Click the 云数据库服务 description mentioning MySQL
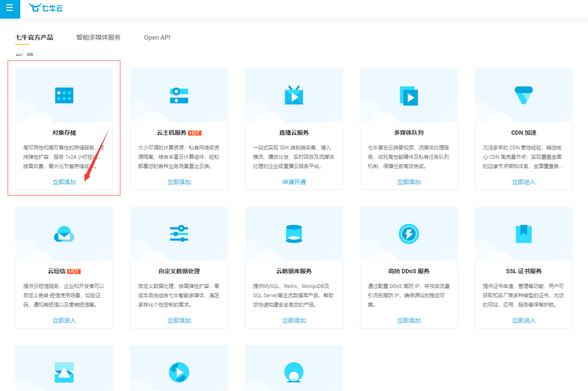Image resolution: width=588 pixels, height=391 pixels. coord(294,296)
